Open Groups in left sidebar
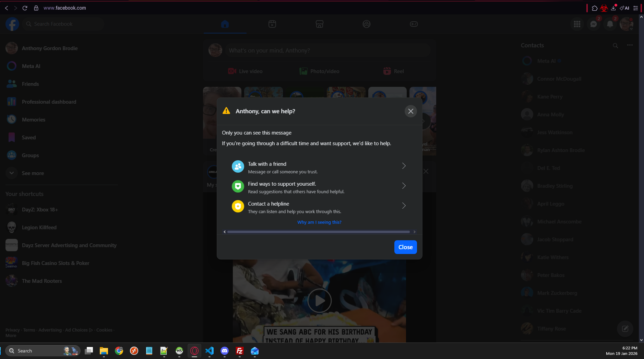The width and height of the screenshot is (644, 359). [x=62, y=155]
